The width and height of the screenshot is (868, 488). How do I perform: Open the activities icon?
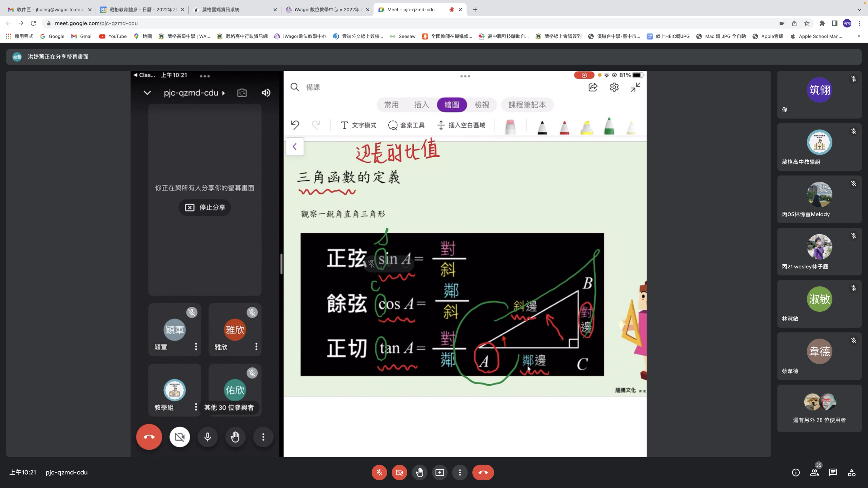(x=851, y=472)
